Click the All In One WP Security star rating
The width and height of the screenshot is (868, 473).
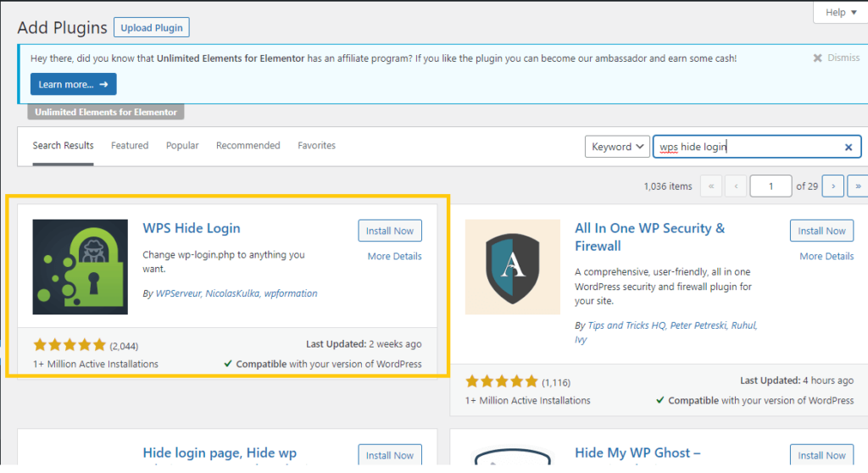pyautogui.click(x=502, y=381)
